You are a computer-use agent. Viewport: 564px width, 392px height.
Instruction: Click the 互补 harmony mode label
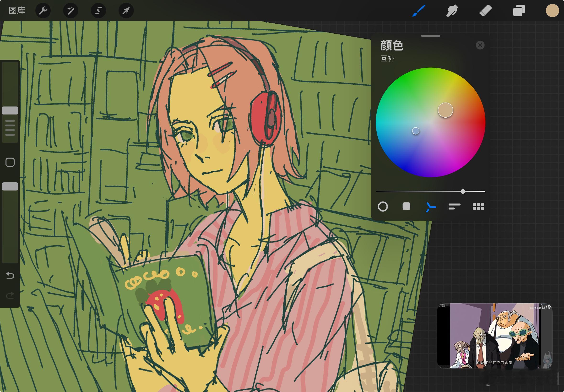(387, 59)
